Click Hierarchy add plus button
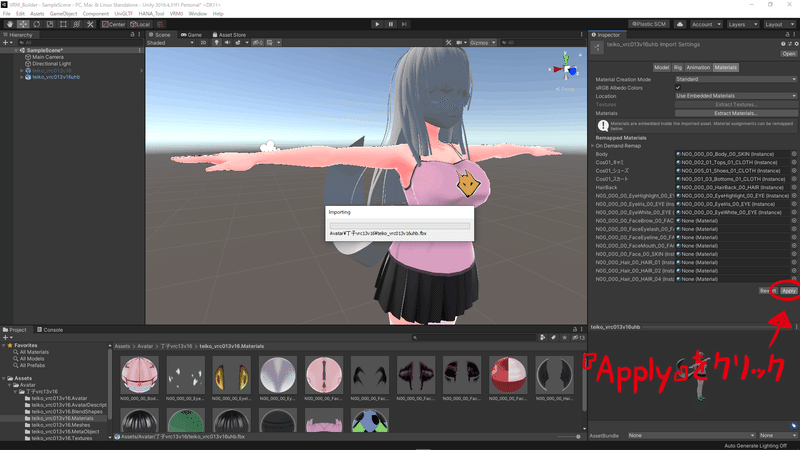Viewport: 800px width, 450px height. click(6, 43)
